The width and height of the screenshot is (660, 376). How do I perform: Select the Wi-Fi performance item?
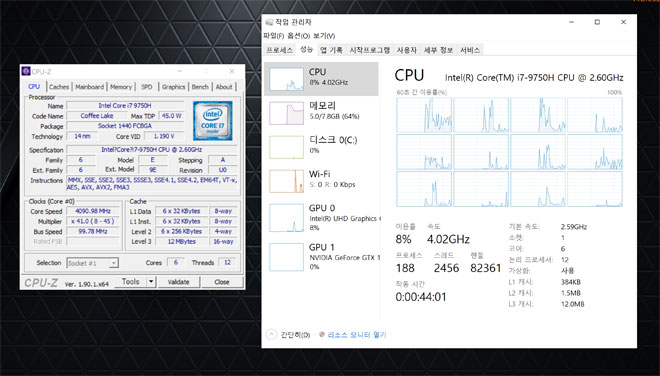321,181
